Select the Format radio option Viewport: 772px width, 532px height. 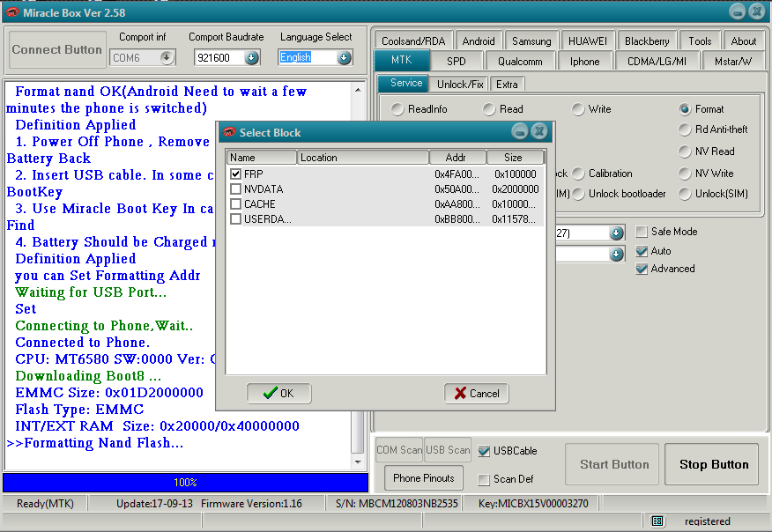click(x=685, y=109)
